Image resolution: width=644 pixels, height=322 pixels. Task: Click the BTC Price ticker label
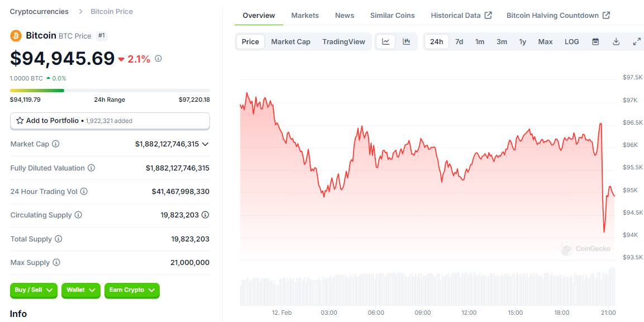click(x=75, y=36)
